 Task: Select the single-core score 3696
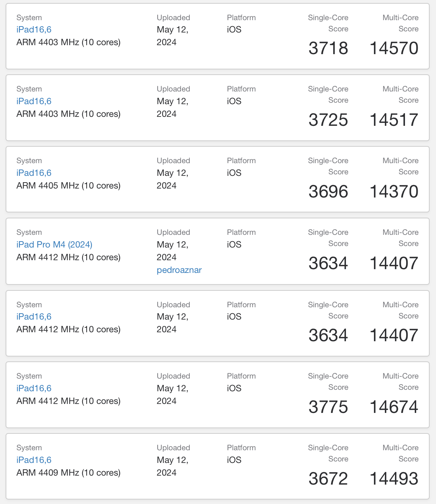328,192
